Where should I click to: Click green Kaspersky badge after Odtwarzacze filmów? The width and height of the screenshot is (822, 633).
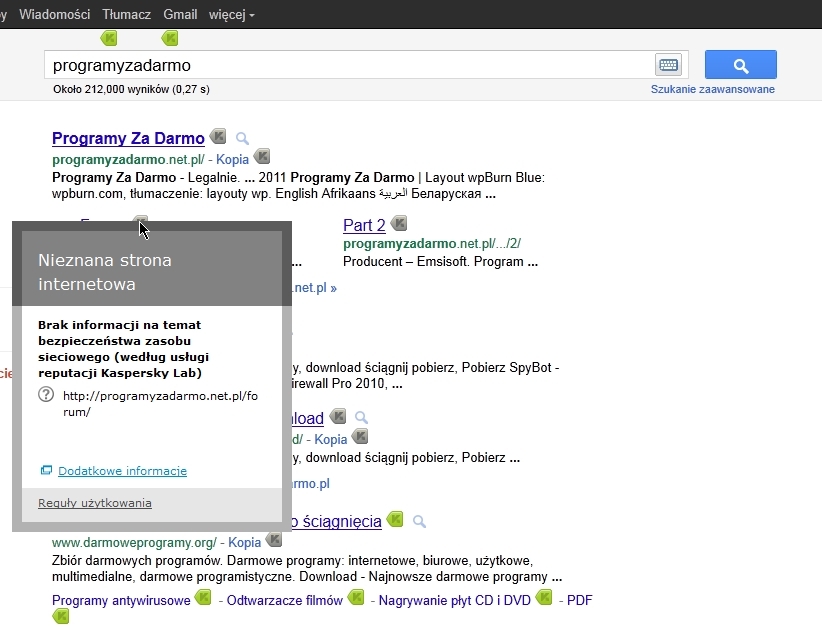pyautogui.click(x=356, y=597)
